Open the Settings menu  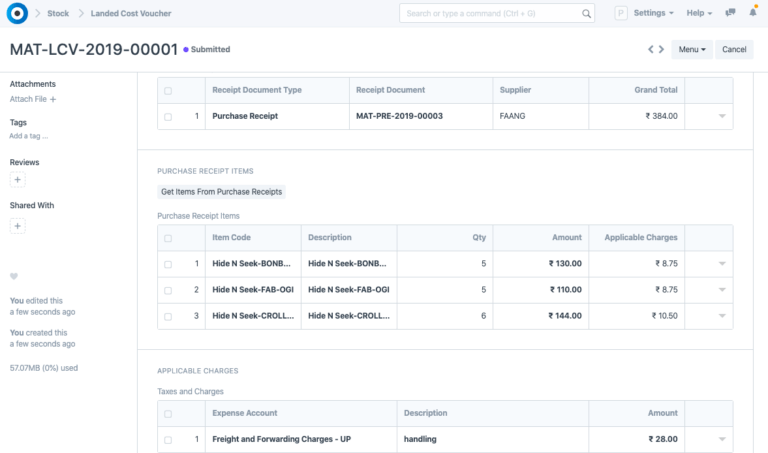(x=654, y=13)
